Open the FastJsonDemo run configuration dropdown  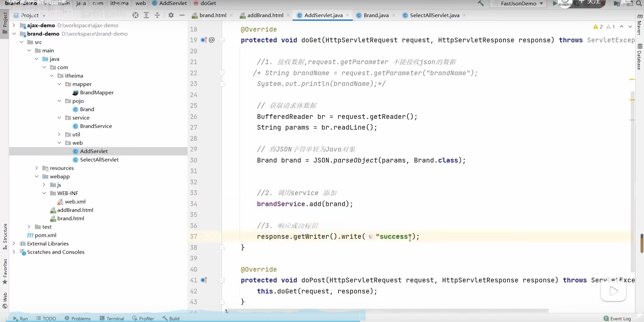[x=518, y=3]
